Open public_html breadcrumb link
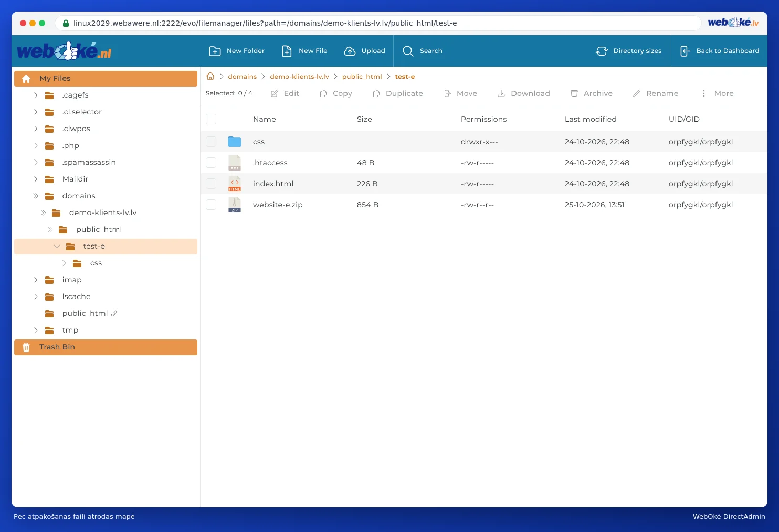The image size is (779, 532). pos(362,77)
